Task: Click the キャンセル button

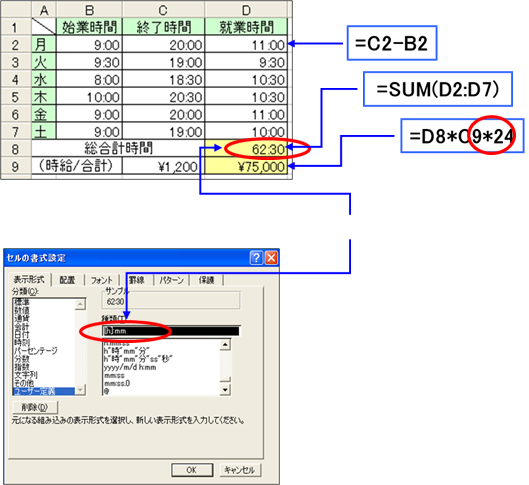Action: (240, 470)
